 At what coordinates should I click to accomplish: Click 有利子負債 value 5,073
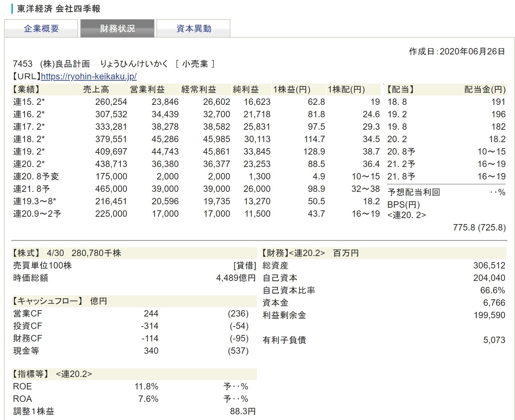tap(494, 340)
